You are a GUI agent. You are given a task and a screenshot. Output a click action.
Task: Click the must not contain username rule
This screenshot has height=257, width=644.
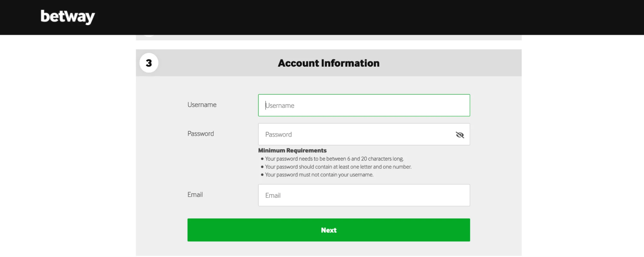pos(319,175)
